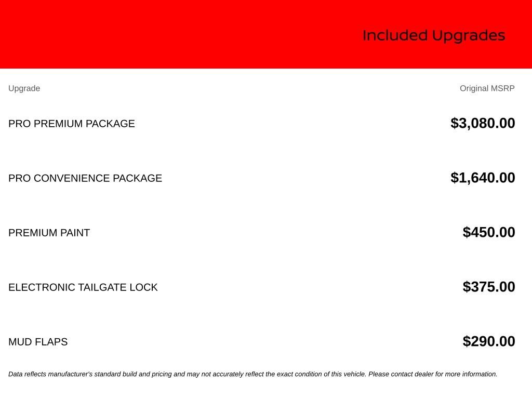Select the MUD FLAPS upgrade
The width and height of the screenshot is (532, 399).
click(x=38, y=342)
